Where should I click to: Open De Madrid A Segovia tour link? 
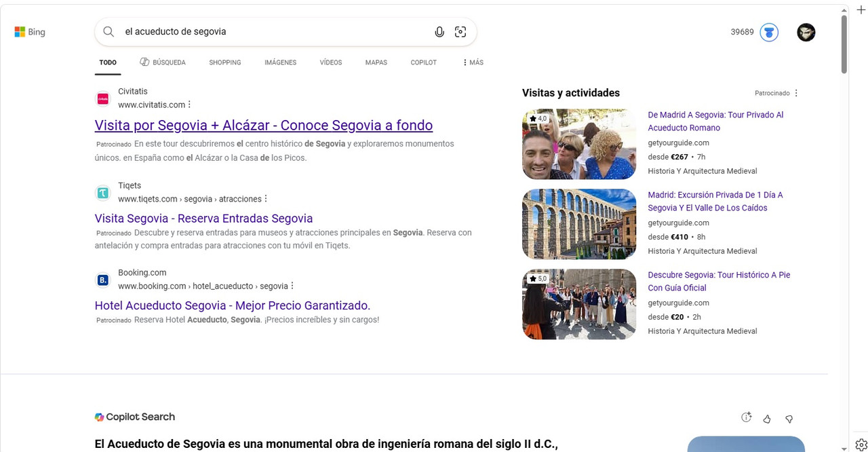tap(715, 121)
